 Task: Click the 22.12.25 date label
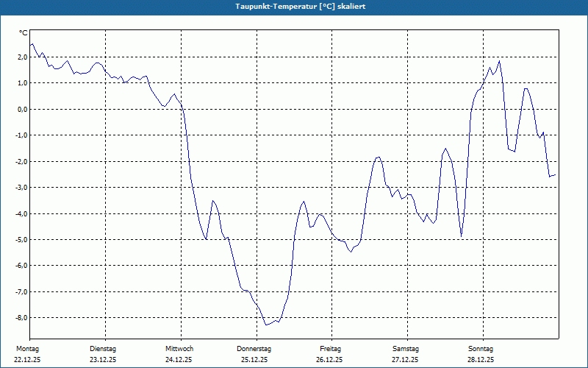pyautogui.click(x=27, y=360)
